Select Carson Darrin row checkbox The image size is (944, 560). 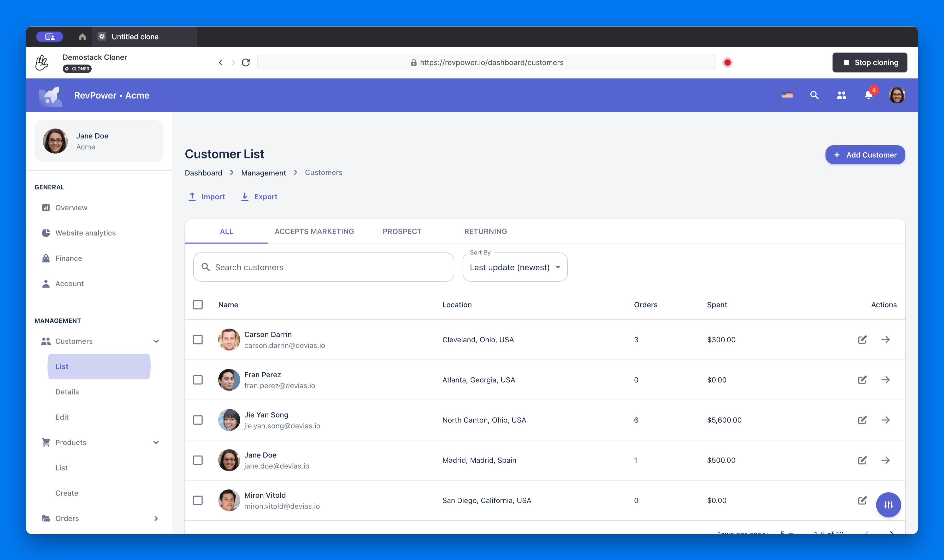[x=198, y=339]
